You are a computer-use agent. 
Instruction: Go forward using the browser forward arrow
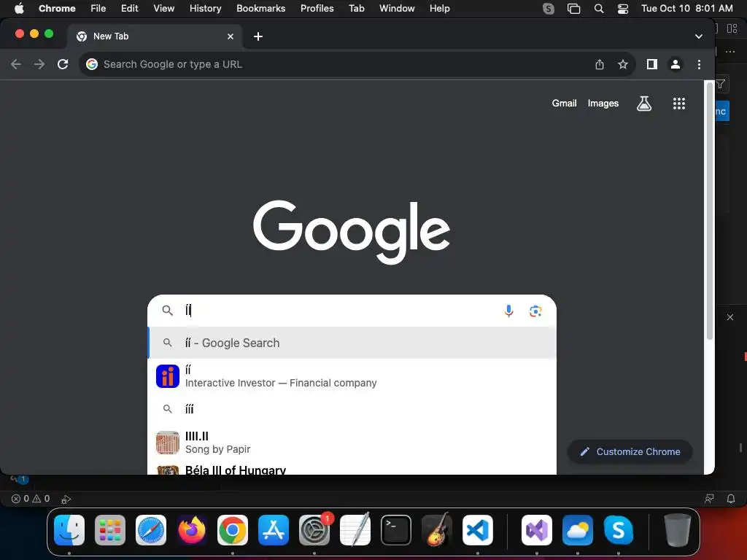[39, 64]
